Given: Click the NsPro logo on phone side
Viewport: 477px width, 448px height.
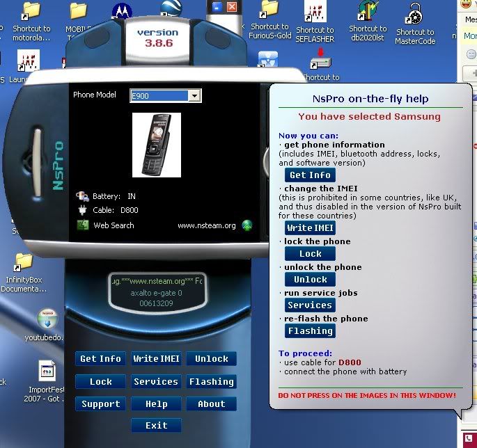Looking at the screenshot, I should 58,166.
